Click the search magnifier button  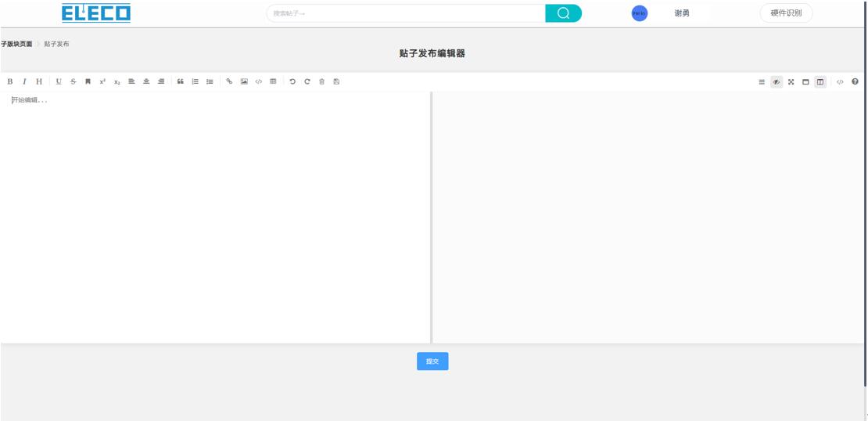564,13
